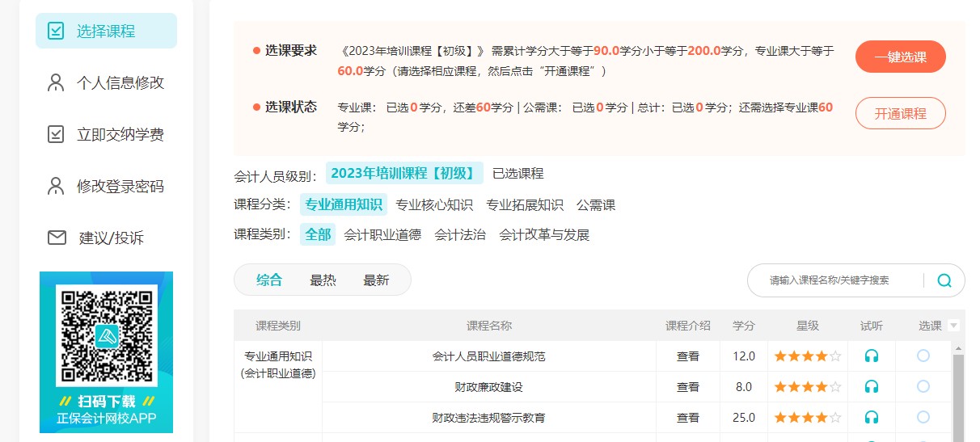Select the course 会计人员职业道德规范 radio button
Image resolution: width=980 pixels, height=442 pixels.
pyautogui.click(x=923, y=356)
